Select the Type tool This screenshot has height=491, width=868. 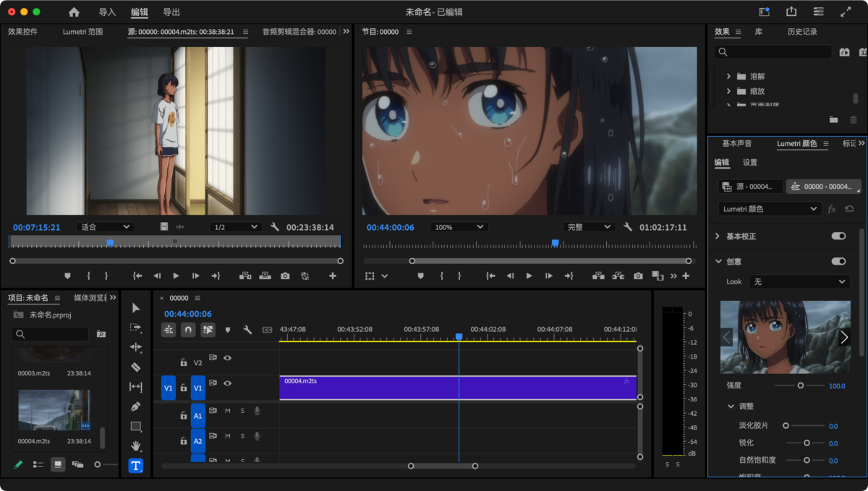[x=136, y=466]
